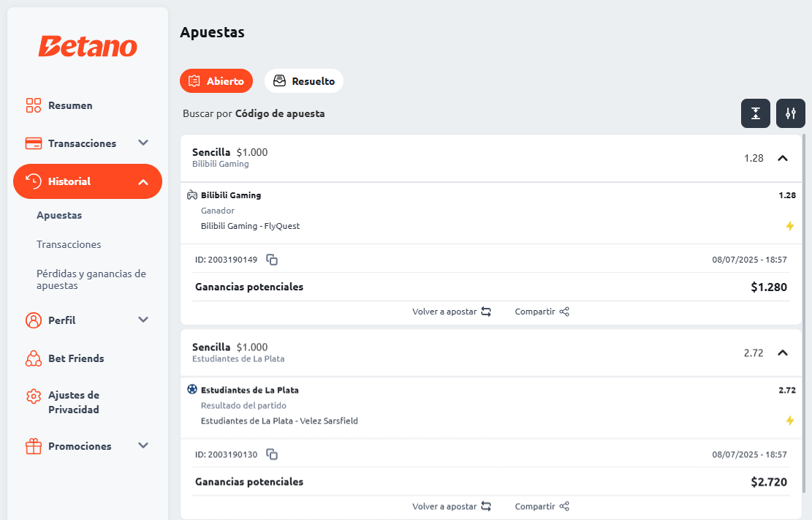
Task: Click the Resultado del partido market label
Action: click(243, 405)
